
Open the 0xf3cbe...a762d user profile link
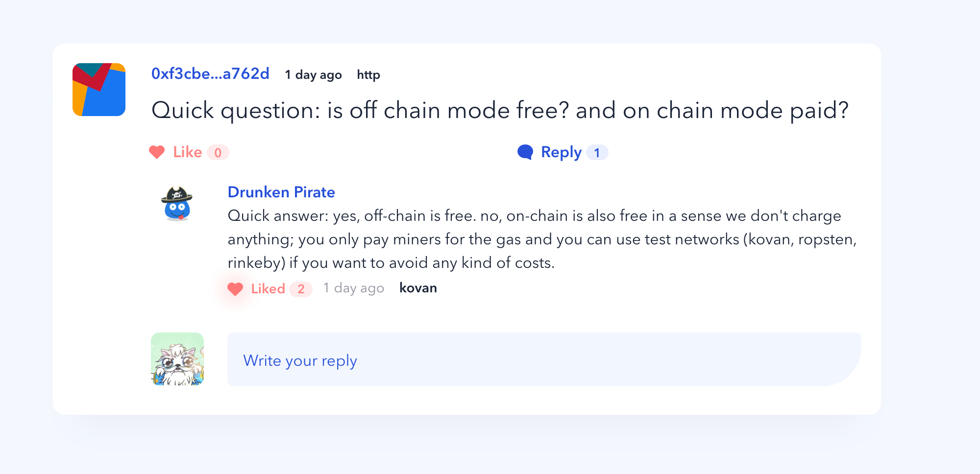coord(210,74)
